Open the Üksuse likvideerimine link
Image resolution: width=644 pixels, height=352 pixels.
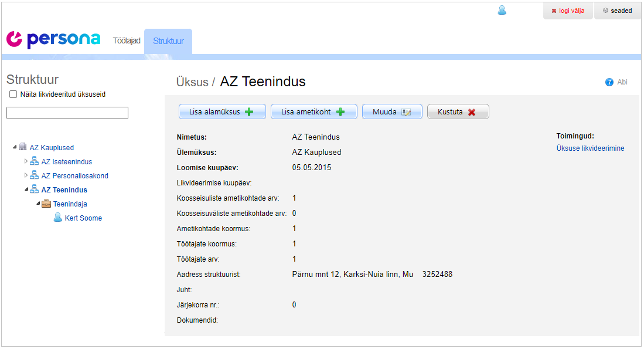pyautogui.click(x=590, y=148)
